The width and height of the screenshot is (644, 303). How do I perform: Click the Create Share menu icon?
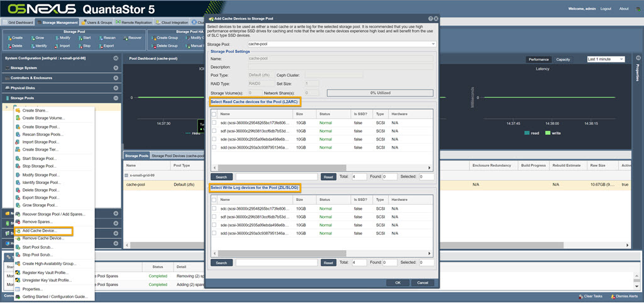(18, 111)
